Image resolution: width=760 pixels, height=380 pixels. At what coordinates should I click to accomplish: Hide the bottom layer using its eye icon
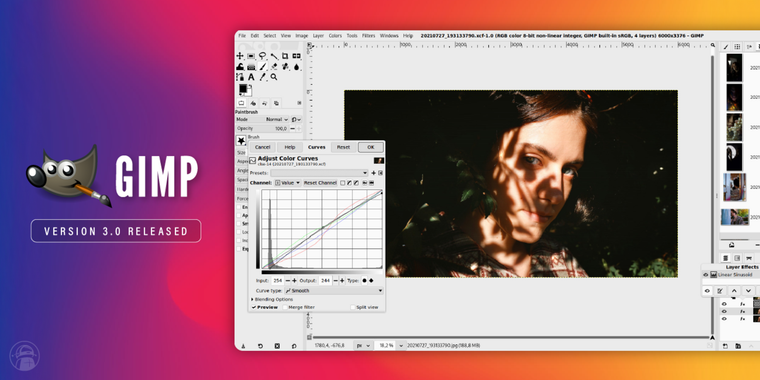pos(724,319)
